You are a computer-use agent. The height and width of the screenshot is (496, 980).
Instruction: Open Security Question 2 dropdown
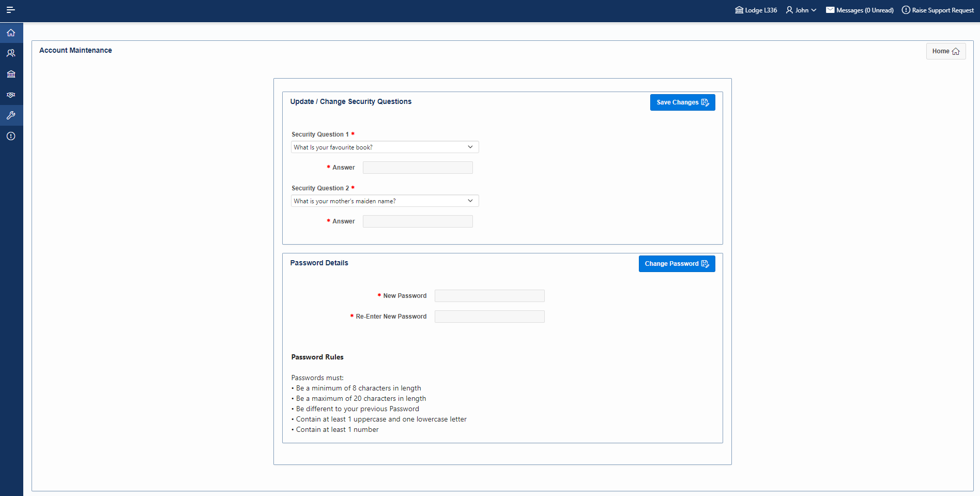pos(385,201)
